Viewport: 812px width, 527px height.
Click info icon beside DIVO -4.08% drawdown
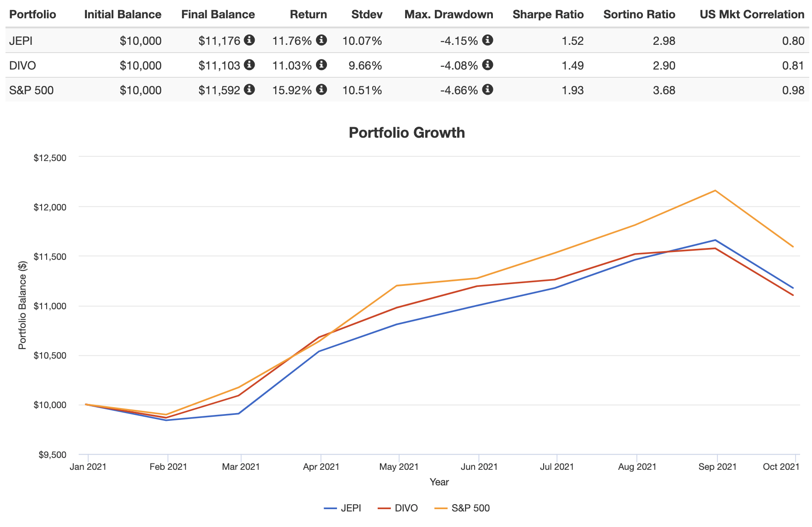[488, 65]
